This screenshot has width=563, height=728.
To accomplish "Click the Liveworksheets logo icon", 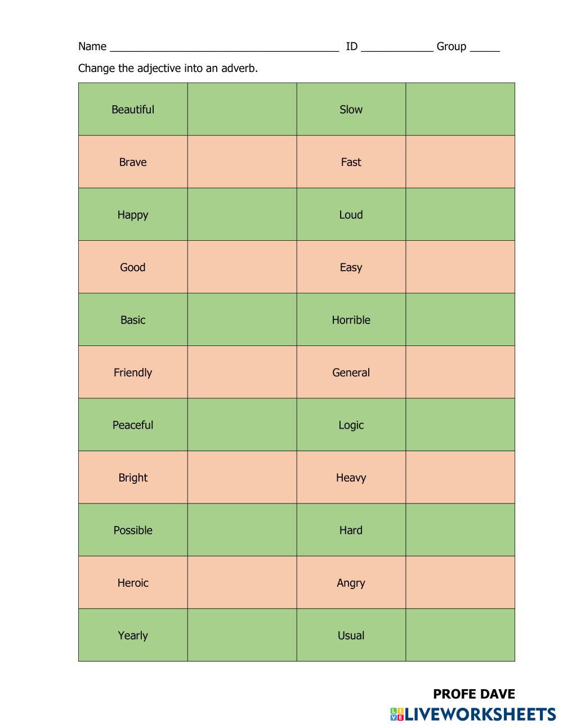I will point(397,714).
